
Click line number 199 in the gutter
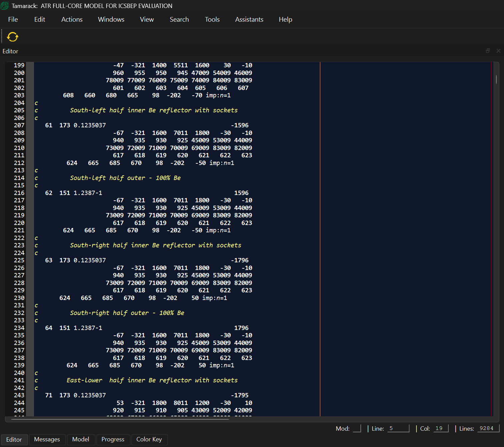[x=19, y=65]
